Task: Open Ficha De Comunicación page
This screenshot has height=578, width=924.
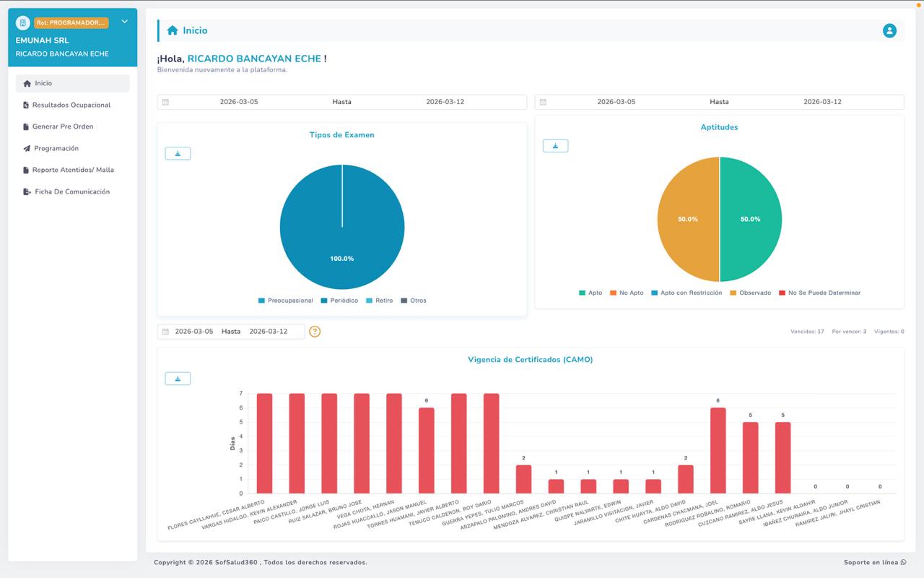Action: click(72, 191)
